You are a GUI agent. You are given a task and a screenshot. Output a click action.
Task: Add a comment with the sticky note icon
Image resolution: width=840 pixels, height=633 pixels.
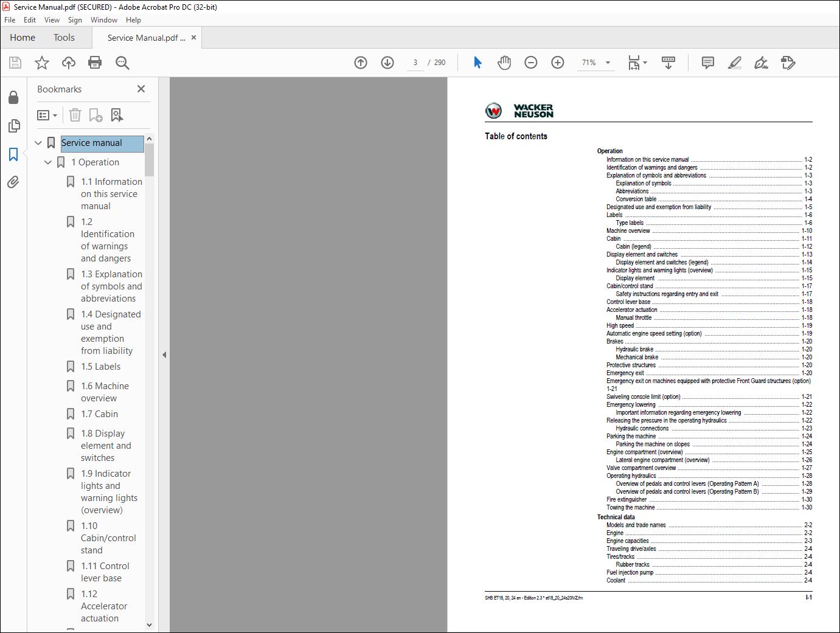[708, 63]
